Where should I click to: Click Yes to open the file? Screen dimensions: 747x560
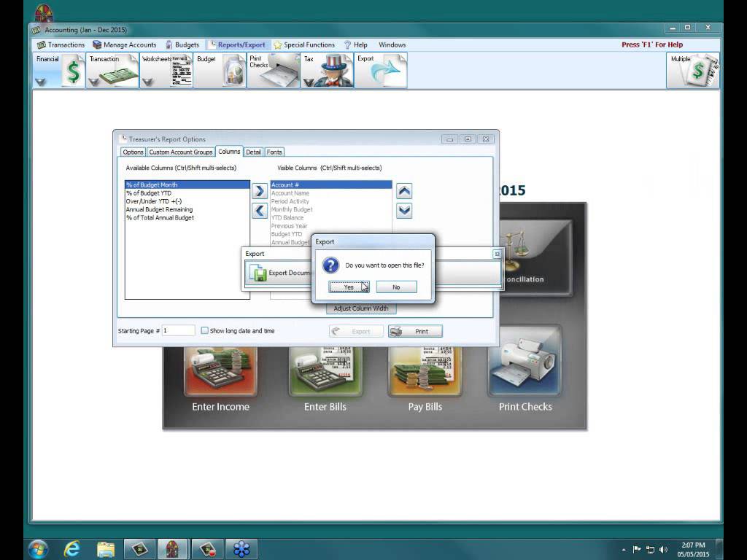tap(348, 287)
